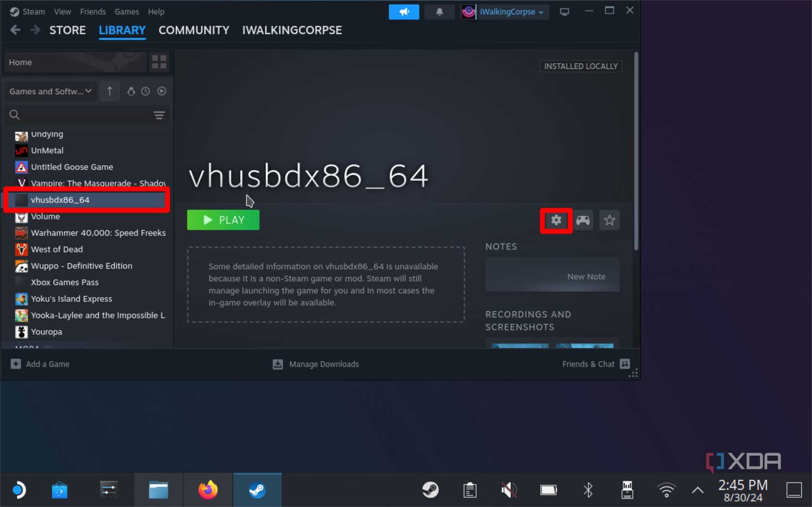The width and height of the screenshot is (812, 507).
Task: Open Steam broadcast announcements icon
Action: 404,11
